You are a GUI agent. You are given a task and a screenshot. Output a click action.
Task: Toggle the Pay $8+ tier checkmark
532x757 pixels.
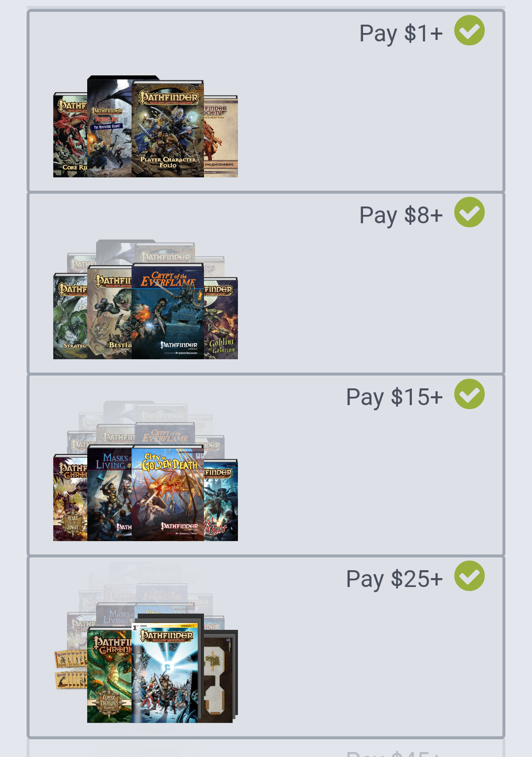coord(469,212)
